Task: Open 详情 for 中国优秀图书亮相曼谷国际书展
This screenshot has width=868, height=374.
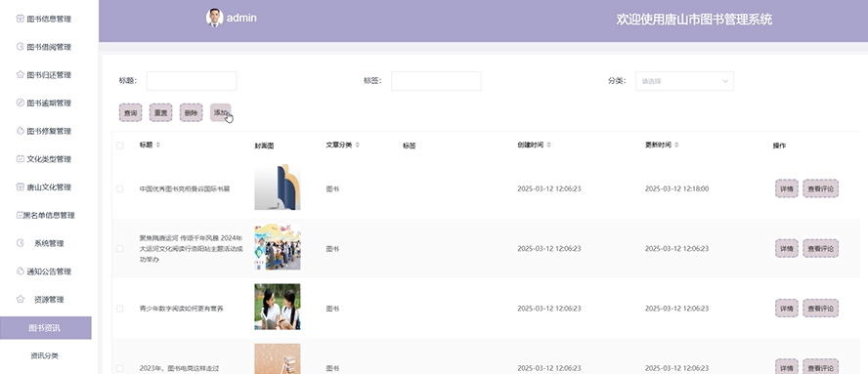Action: click(x=787, y=188)
